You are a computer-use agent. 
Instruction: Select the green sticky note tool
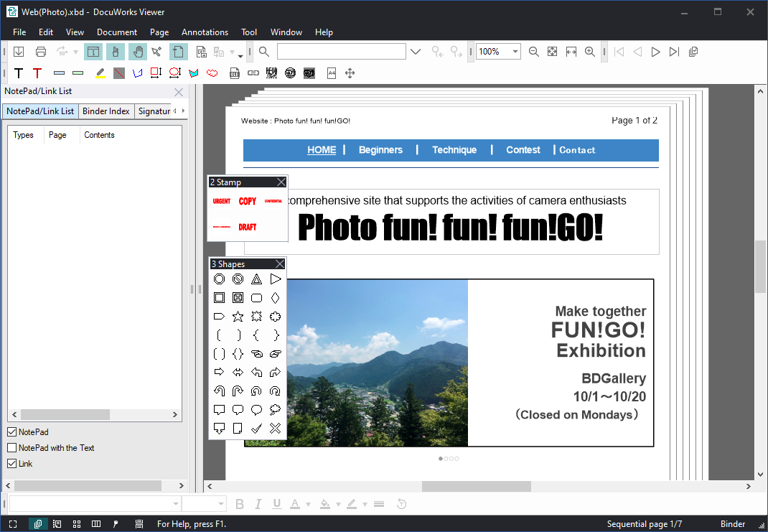[x=78, y=73]
